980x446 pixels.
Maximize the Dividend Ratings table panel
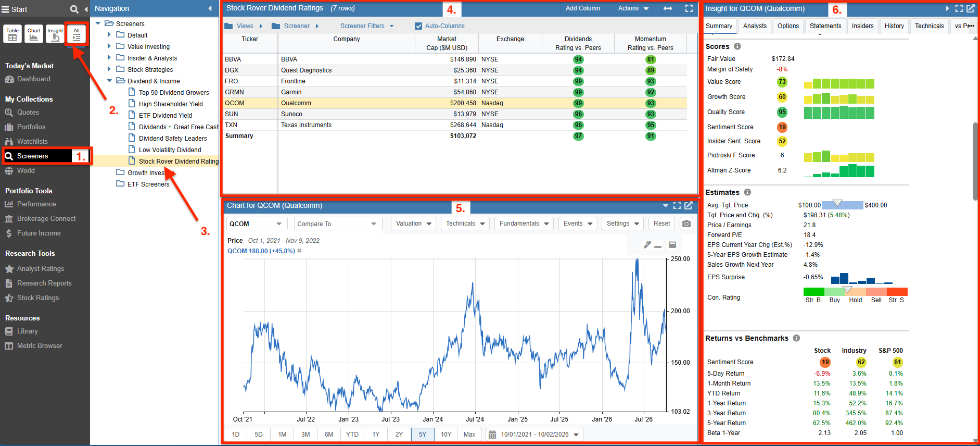[x=689, y=8]
